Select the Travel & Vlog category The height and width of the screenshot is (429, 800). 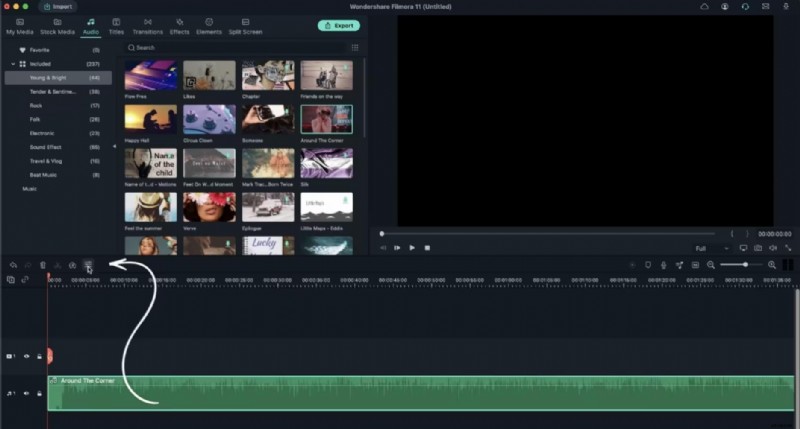pyautogui.click(x=58, y=161)
